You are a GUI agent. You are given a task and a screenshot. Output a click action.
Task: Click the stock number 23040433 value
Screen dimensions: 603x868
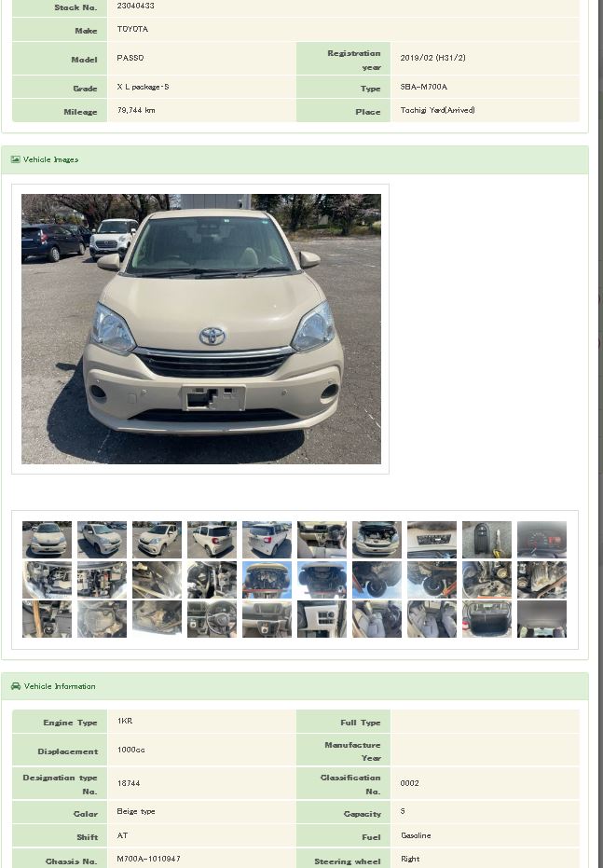coord(135,7)
